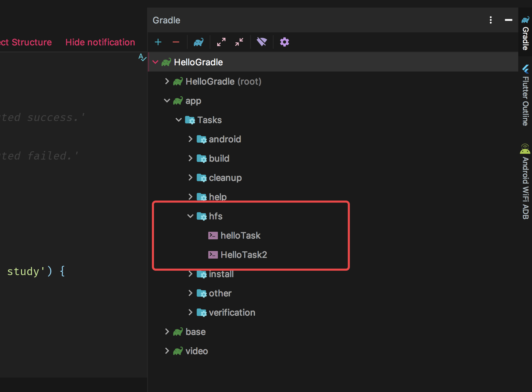Image resolution: width=532 pixels, height=392 pixels.
Task: Open Gradle panel three-dot options menu
Action: pyautogui.click(x=491, y=20)
